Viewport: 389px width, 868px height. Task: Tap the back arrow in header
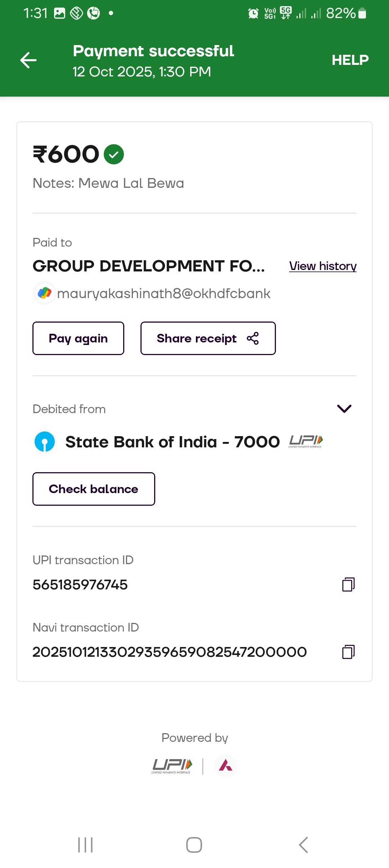[28, 60]
